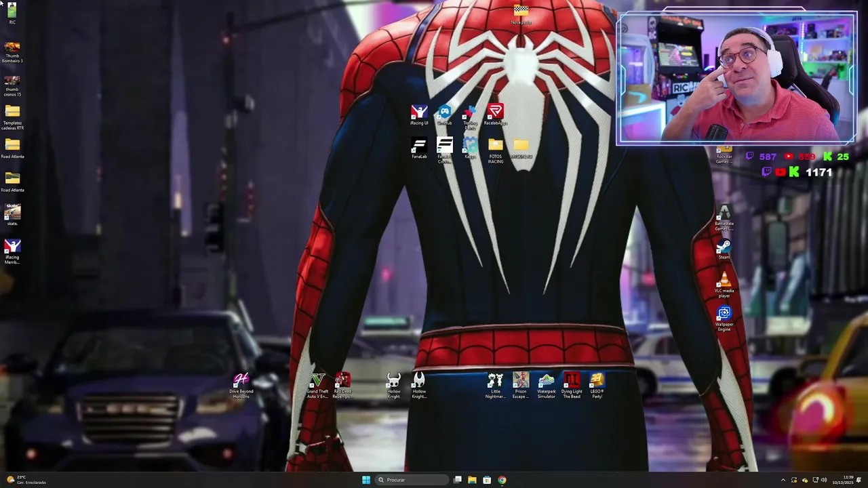Launch Red Dead Redemption shortcut
868x488 pixels.
[342, 386]
